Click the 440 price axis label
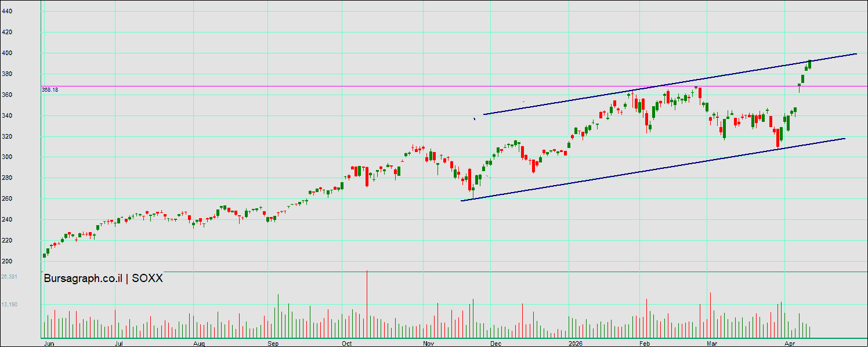This screenshot has height=347, width=868. (7, 11)
